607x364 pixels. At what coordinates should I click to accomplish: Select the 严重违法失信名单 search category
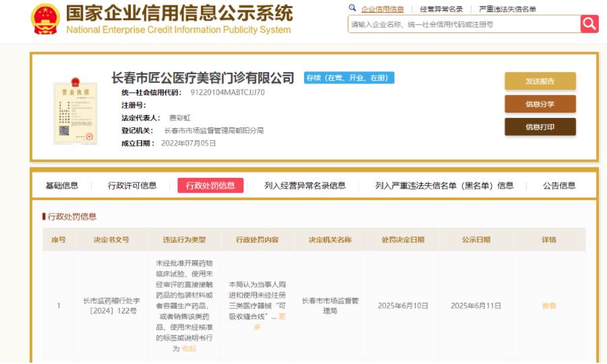507,9
